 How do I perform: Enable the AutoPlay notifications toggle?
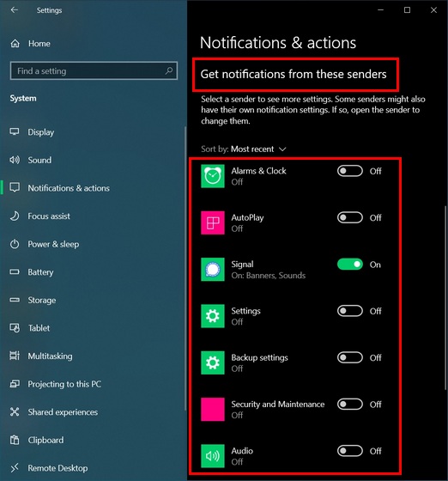350,217
